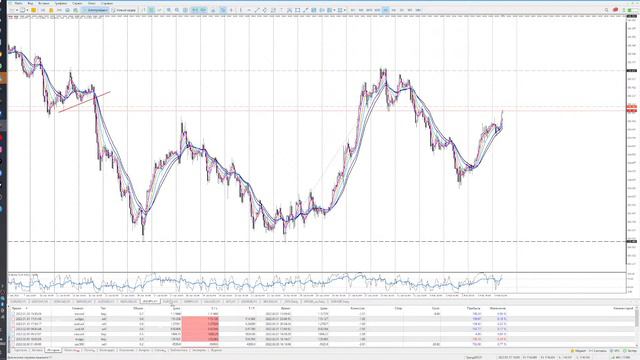Switch chart to M15 timeframe

369,10
